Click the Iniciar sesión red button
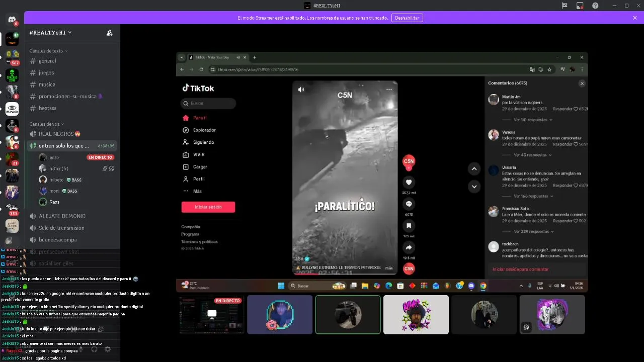644x362 pixels. point(208,207)
